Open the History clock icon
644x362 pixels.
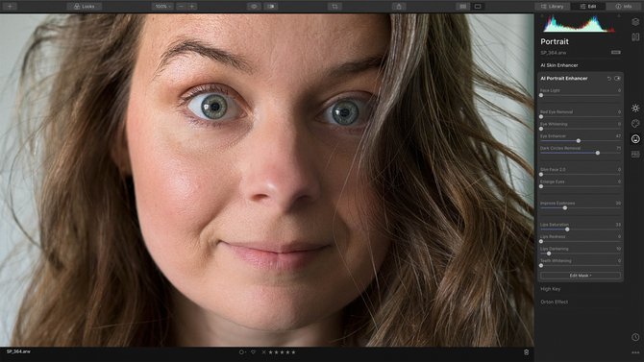click(635, 337)
